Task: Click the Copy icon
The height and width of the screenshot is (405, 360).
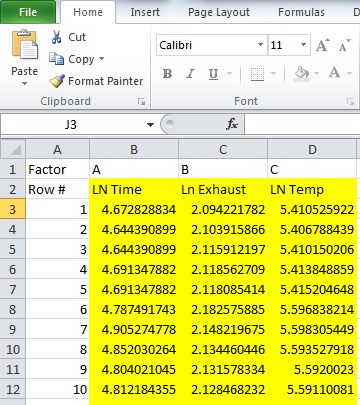Action: click(x=56, y=59)
